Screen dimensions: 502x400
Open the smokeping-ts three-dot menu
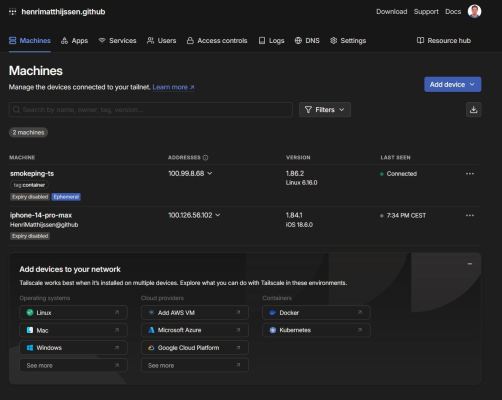tap(470, 174)
